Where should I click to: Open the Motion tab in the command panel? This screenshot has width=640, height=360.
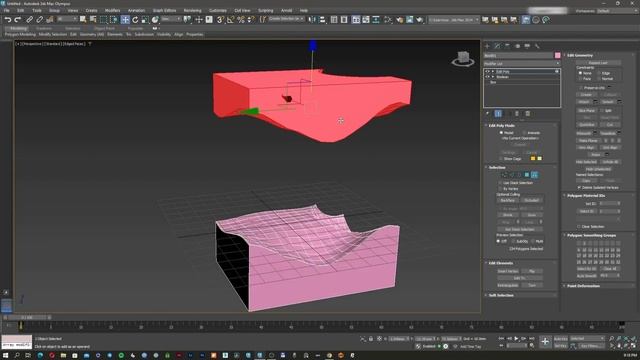coord(518,46)
